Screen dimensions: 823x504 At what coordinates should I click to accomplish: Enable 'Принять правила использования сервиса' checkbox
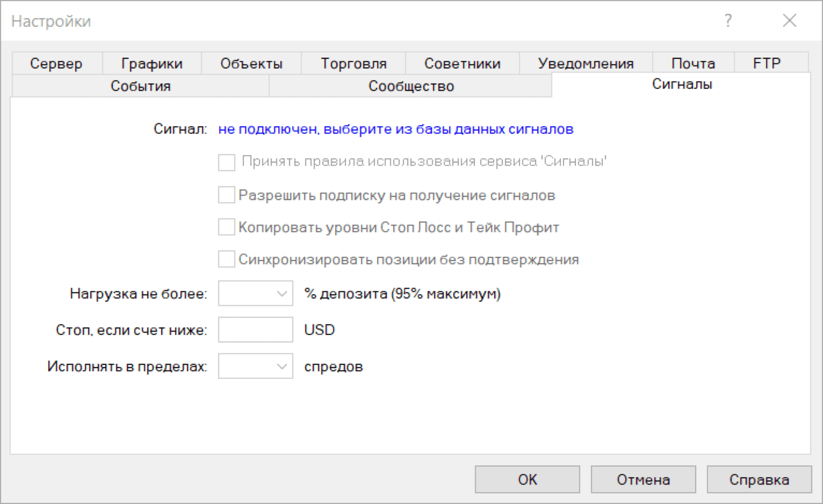tap(226, 162)
